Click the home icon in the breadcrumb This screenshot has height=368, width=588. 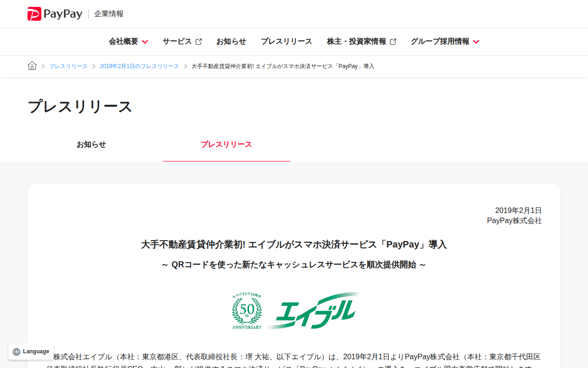pos(32,66)
